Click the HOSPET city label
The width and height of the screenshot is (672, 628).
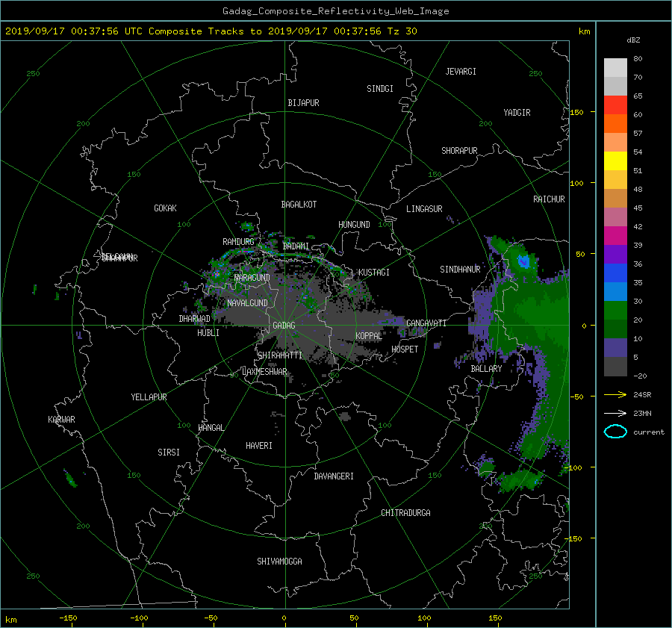[405, 349]
